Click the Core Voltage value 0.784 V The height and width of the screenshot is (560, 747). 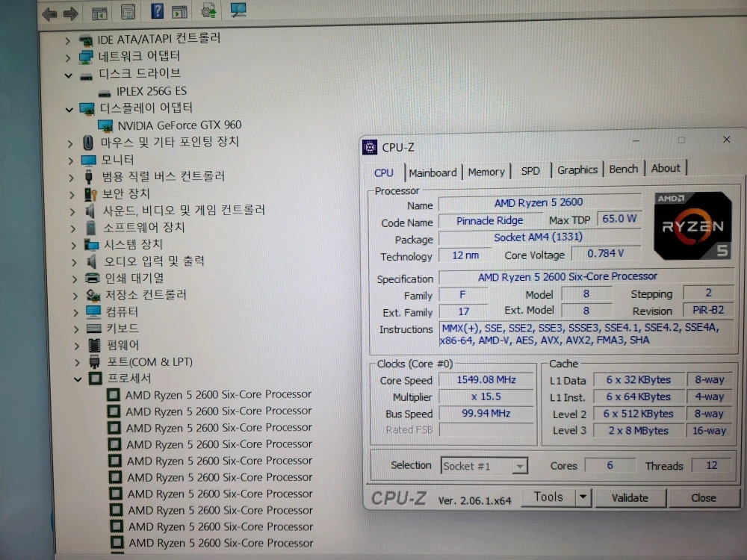point(606,253)
